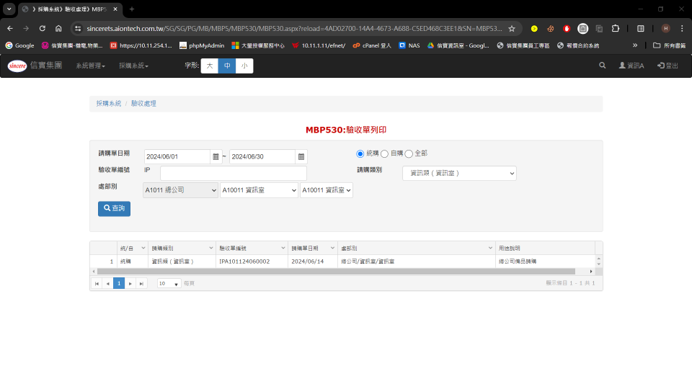
Task: Open the Google bookmark
Action: (x=19, y=45)
